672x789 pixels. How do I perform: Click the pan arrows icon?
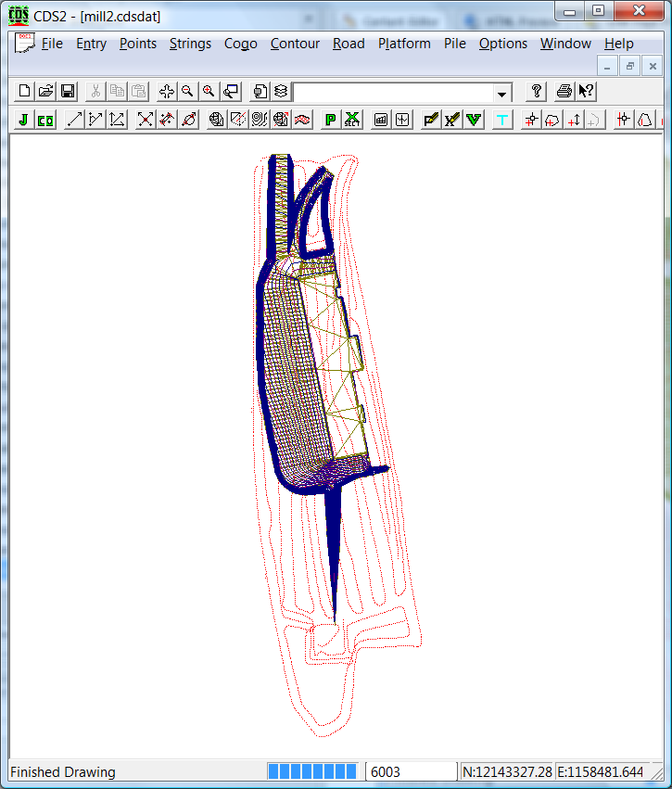(166, 91)
